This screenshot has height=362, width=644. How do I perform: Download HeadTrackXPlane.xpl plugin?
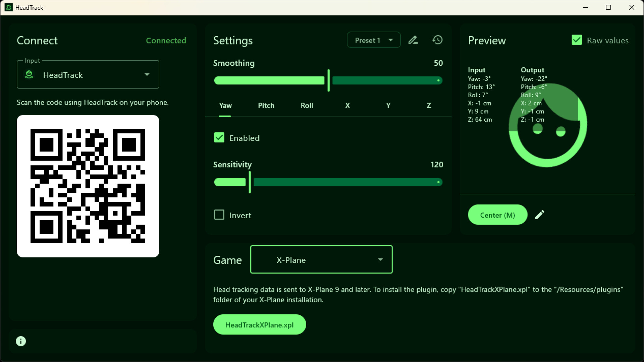259,324
